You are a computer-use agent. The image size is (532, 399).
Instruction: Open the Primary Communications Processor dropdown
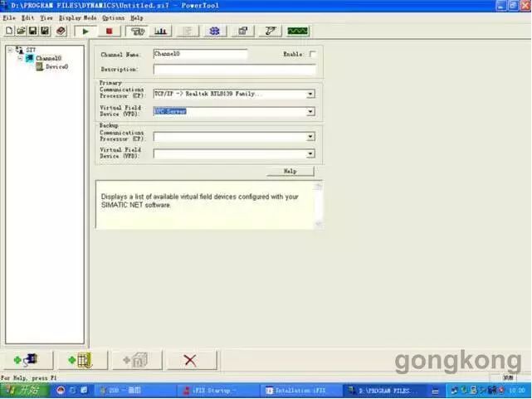[x=310, y=94]
